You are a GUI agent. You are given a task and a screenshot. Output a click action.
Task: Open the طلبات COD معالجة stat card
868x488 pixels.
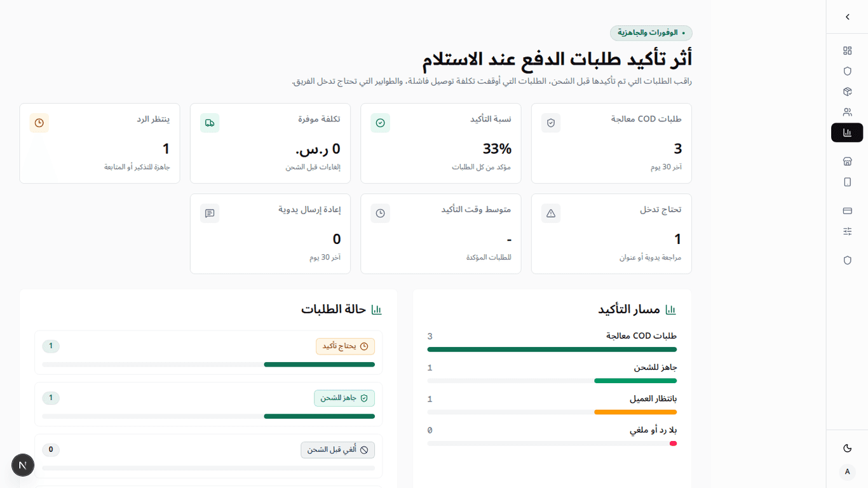tap(611, 144)
